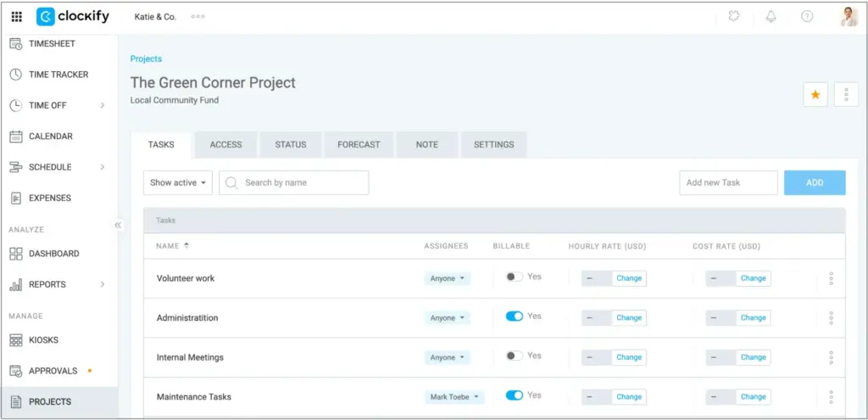Viewport: 868px width, 420px height.
Task: Open the assignee dropdown for Internal Meetings
Action: point(448,357)
